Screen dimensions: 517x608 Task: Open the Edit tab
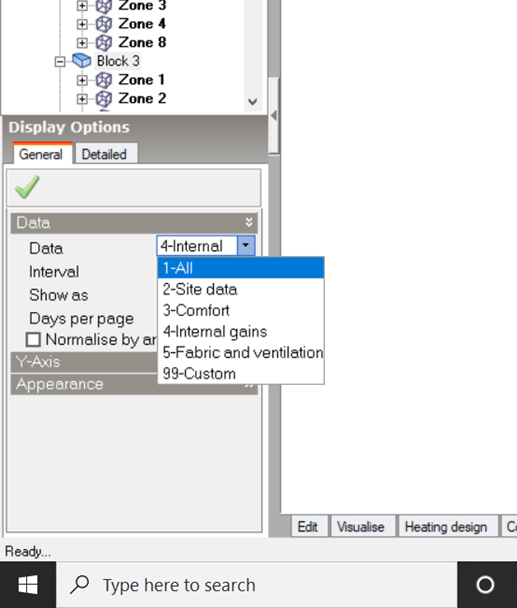pos(308,527)
